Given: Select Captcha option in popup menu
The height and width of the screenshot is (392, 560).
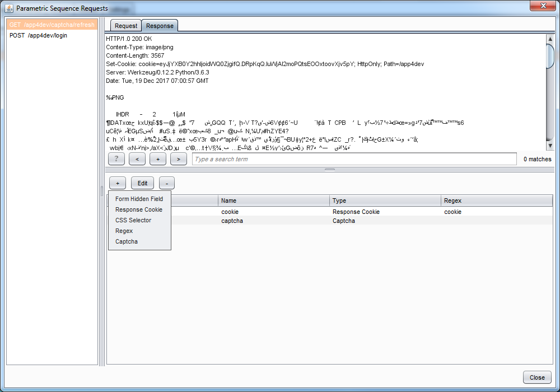Looking at the screenshot, I should click(x=139, y=242).
